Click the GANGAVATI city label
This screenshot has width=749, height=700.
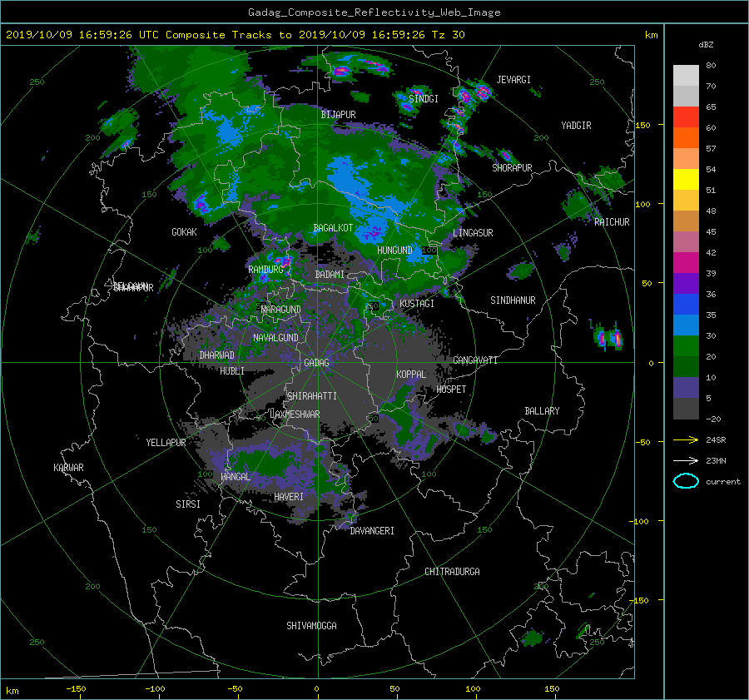[475, 360]
